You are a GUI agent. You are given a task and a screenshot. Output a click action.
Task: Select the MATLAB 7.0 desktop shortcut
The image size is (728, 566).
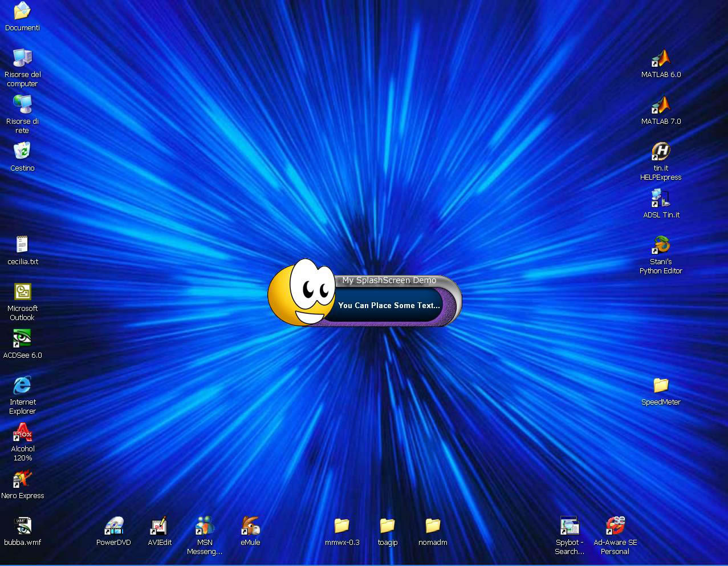[661, 106]
